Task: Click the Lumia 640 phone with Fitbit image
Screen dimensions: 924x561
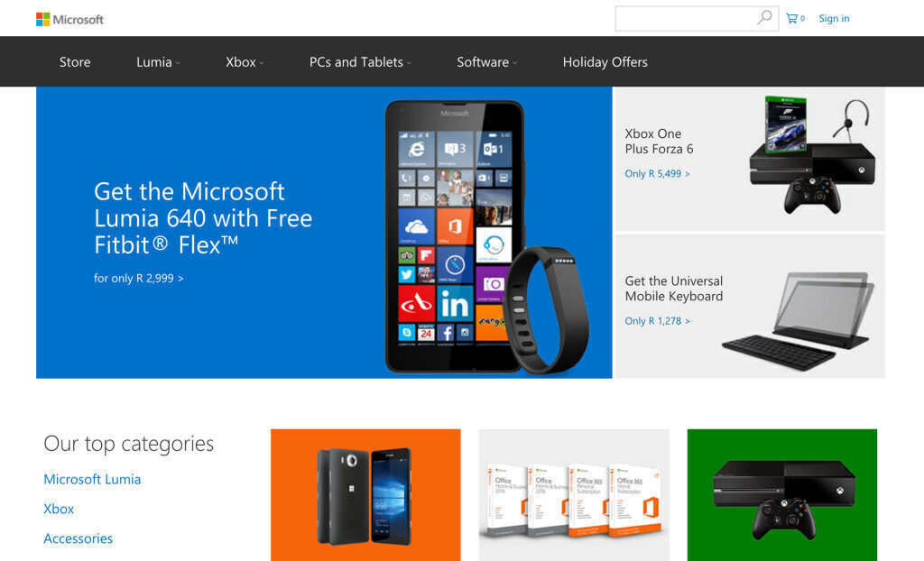Action: 486,237
